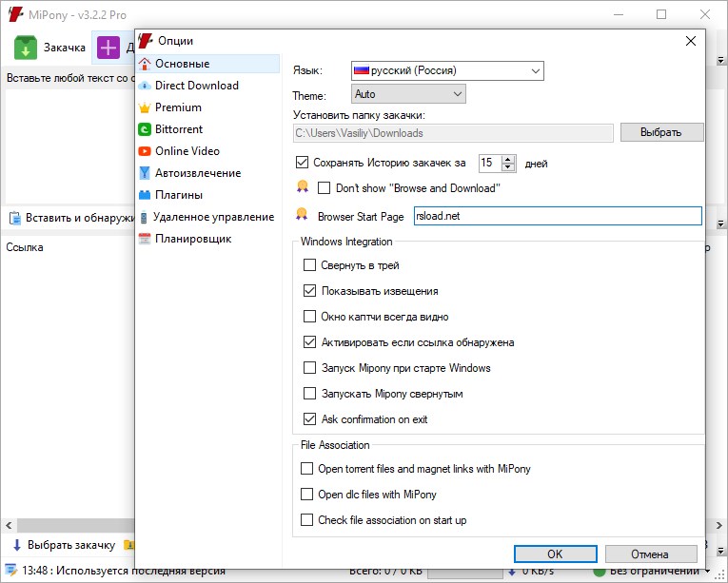
Task: Click the purple plus add-links icon
Action: pyautogui.click(x=108, y=48)
